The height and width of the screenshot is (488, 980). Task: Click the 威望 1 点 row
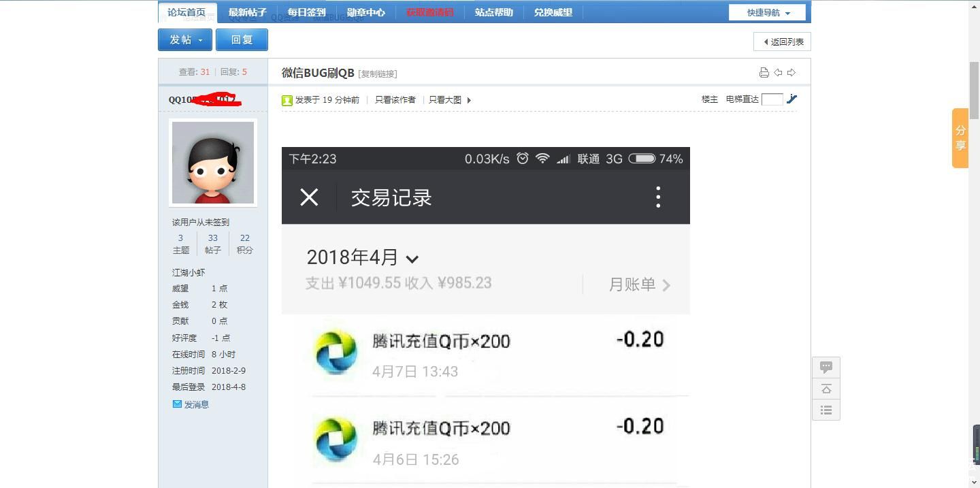coord(200,289)
